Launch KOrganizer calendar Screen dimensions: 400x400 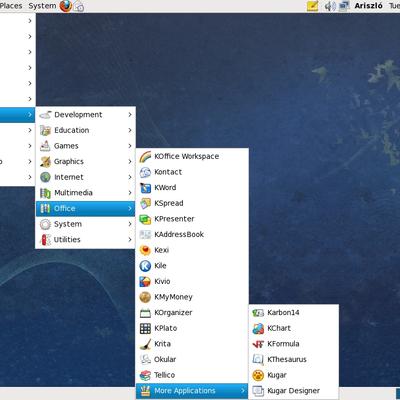tap(192, 313)
